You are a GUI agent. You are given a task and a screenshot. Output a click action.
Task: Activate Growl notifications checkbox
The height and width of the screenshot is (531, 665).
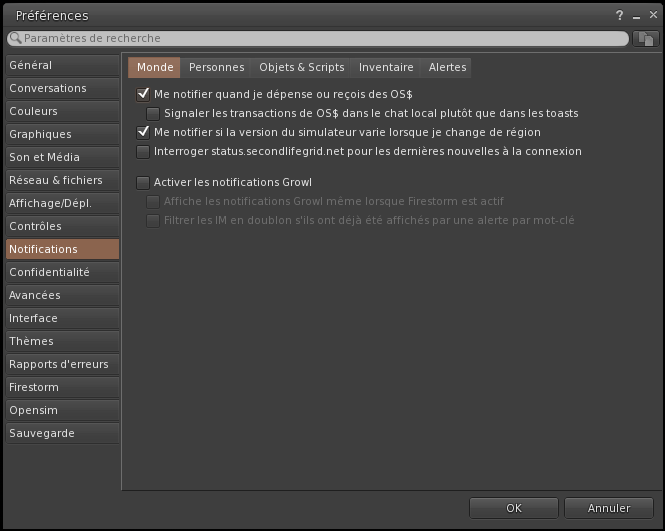point(143,182)
